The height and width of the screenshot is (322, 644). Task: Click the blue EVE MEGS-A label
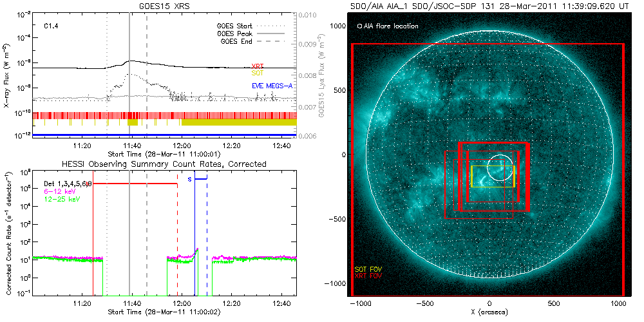[x=272, y=86]
